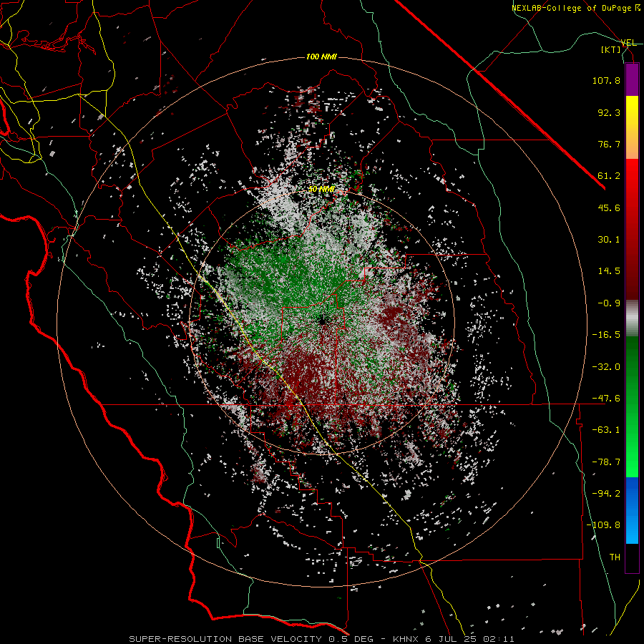Image resolution: width=644 pixels, height=644 pixels.
Task: Click the 61.2 legend value
Action: coord(609,176)
